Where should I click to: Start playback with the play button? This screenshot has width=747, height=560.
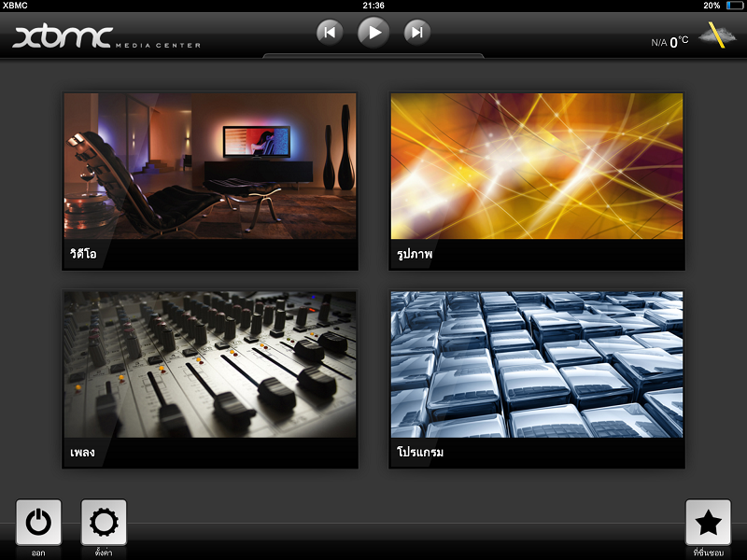pyautogui.click(x=373, y=33)
